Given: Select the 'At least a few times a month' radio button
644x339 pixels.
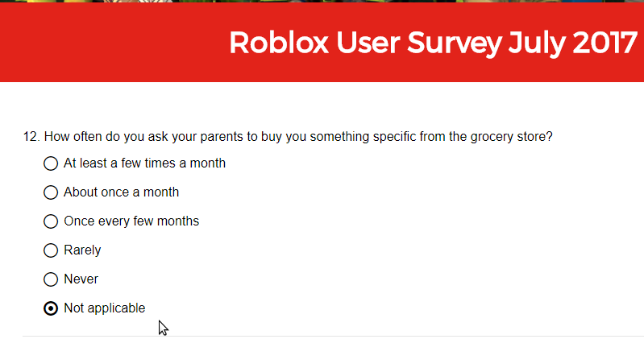Looking at the screenshot, I should click(x=51, y=163).
